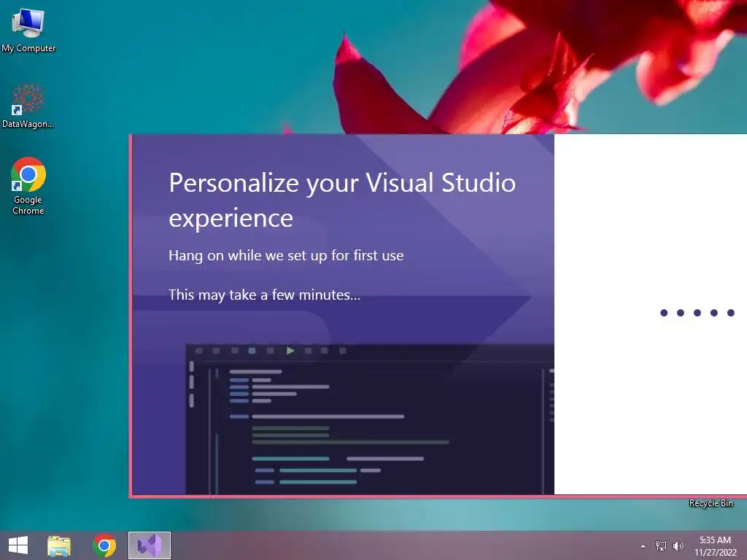The image size is (747, 560).
Task: Open the volume speaker tray icon
Action: pyautogui.click(x=678, y=545)
